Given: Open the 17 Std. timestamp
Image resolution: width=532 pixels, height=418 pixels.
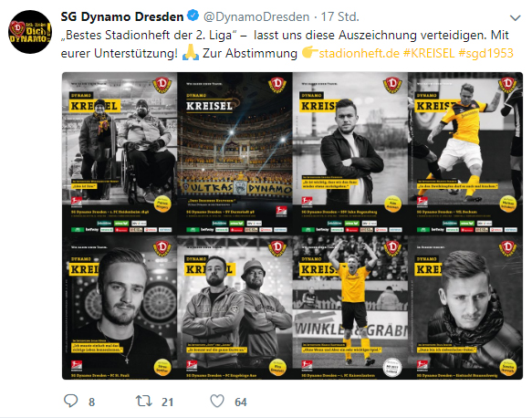Looking at the screenshot, I should click(x=340, y=16).
